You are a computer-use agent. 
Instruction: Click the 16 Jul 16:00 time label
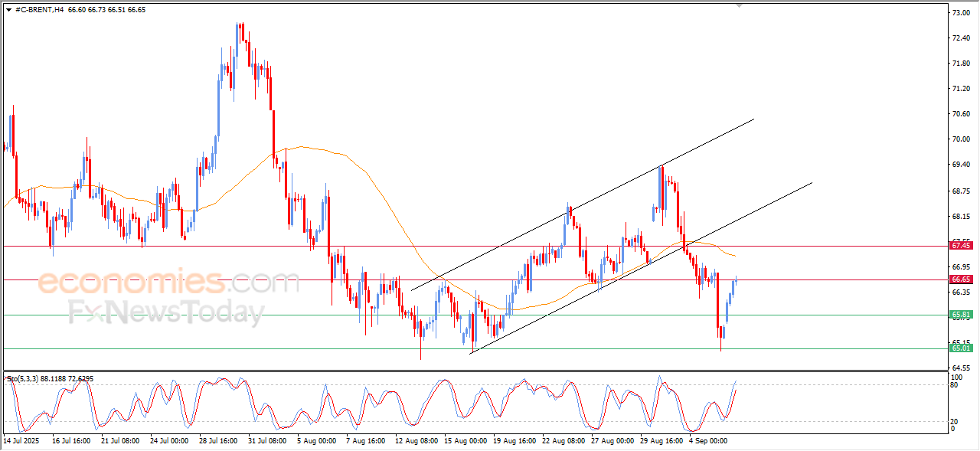[71, 441]
